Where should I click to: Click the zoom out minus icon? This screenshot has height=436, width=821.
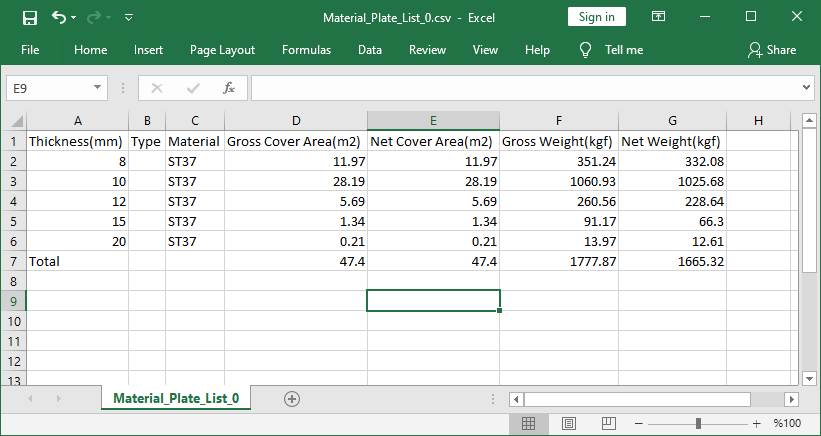(x=639, y=423)
